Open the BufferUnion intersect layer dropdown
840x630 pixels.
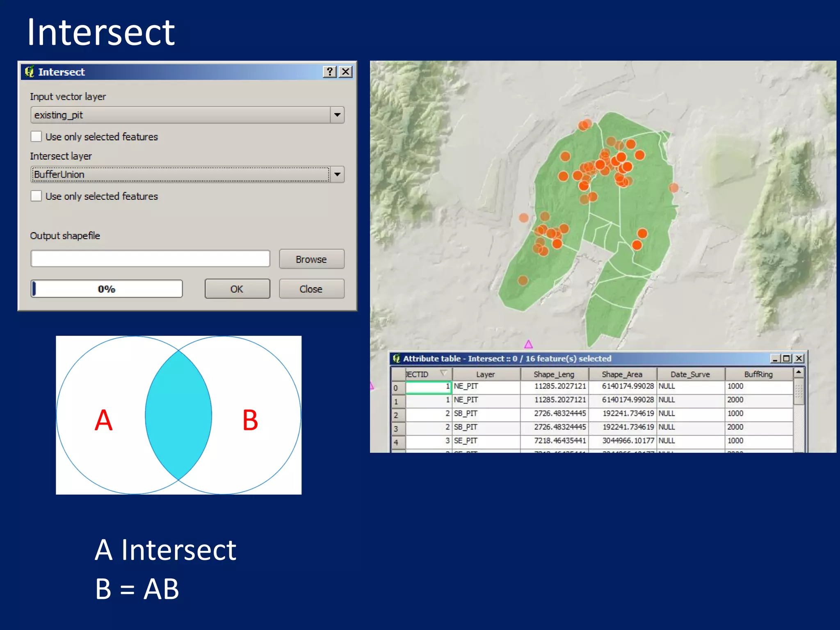tap(337, 174)
